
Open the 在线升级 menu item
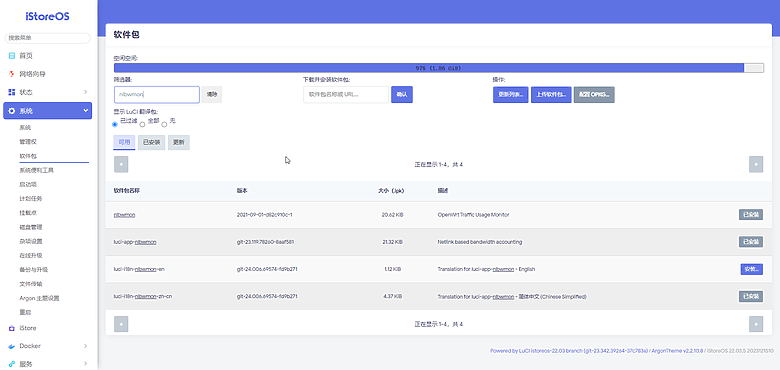point(31,256)
